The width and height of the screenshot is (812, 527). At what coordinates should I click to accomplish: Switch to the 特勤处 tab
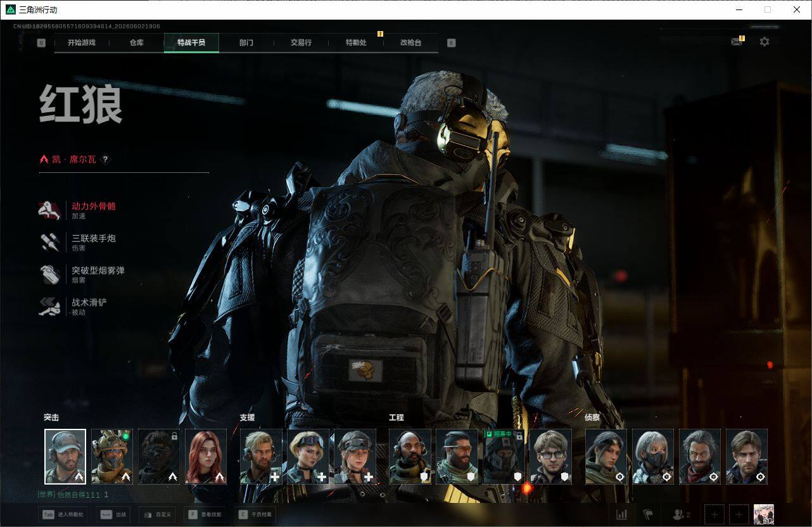tap(356, 43)
